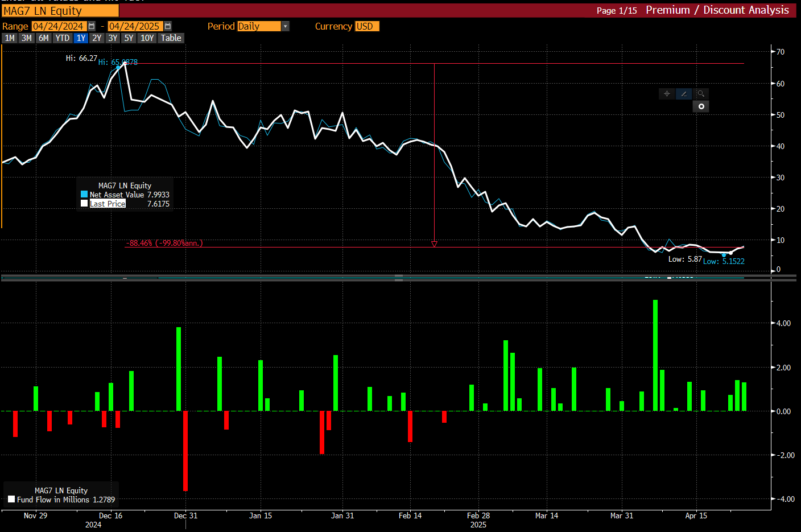Switch to the 5Y range tab
The height and width of the screenshot is (532, 801).
tap(129, 38)
